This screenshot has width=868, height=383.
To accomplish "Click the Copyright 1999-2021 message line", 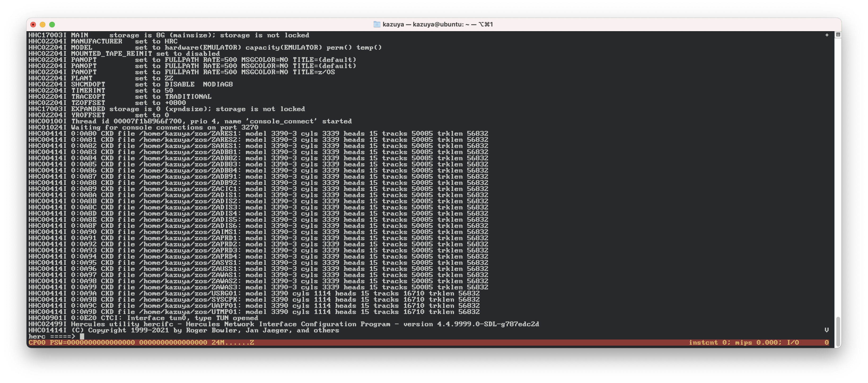I will 205,330.
